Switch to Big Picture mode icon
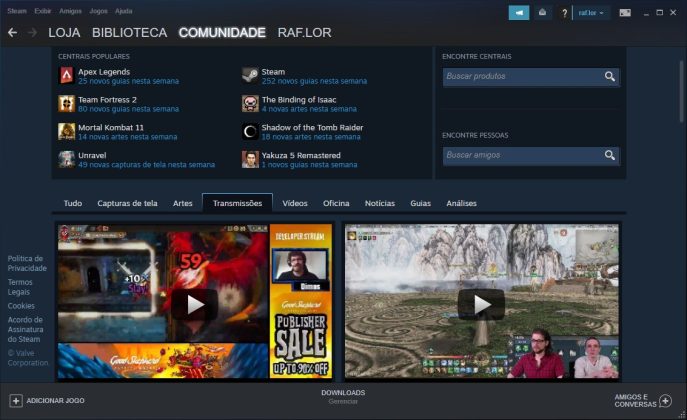 coord(625,13)
